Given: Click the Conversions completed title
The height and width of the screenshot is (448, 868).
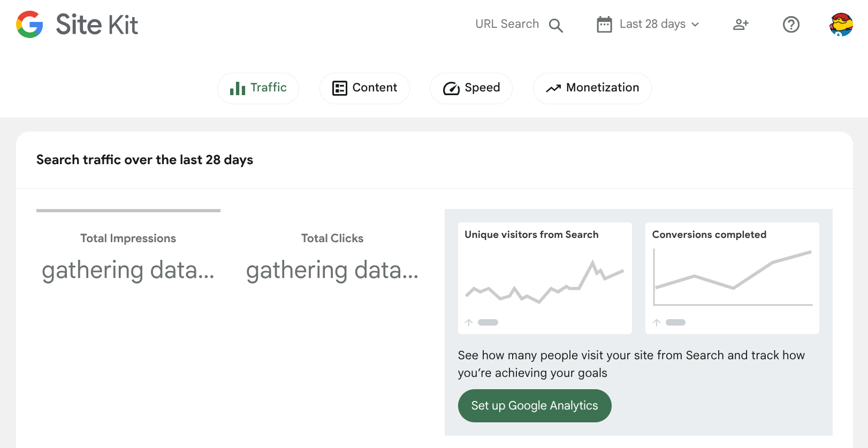Looking at the screenshot, I should click(709, 235).
